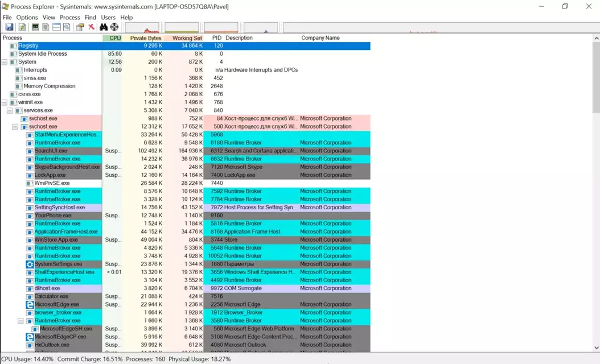Image resolution: width=600 pixels, height=364 pixels.
Task: Sort by the Private Bytes column header
Action: (x=143, y=38)
